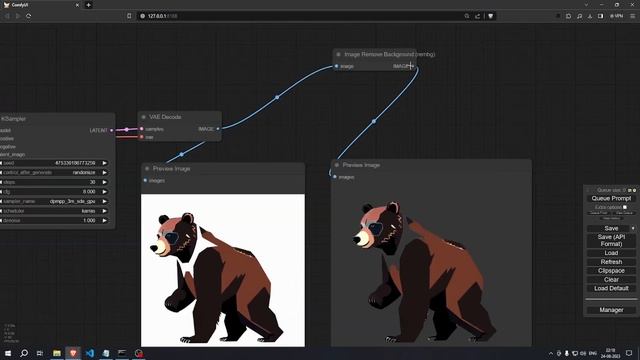This screenshot has width=640, height=360.
Task: Click Remove Background image input socket
Action: 336,66
